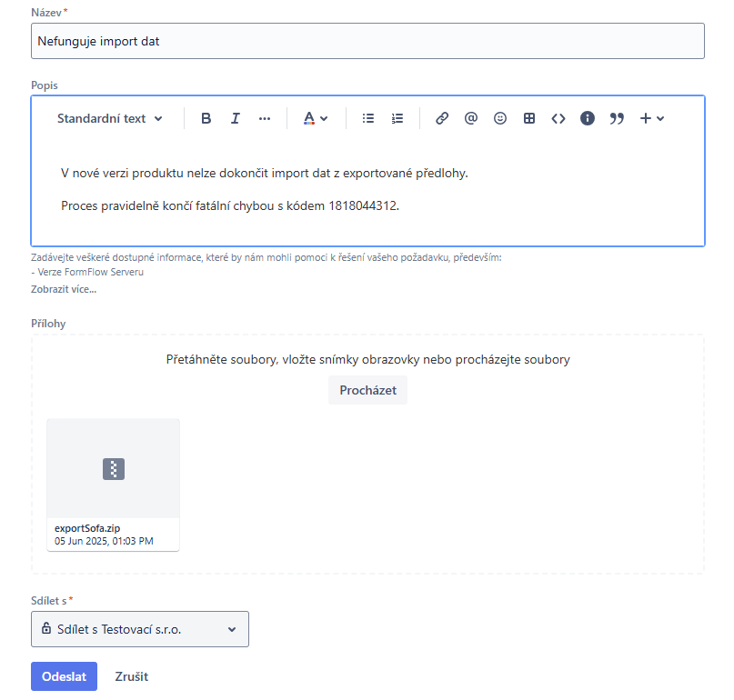Insert a quote block
This screenshot has width=734, height=700.
pos(617,118)
